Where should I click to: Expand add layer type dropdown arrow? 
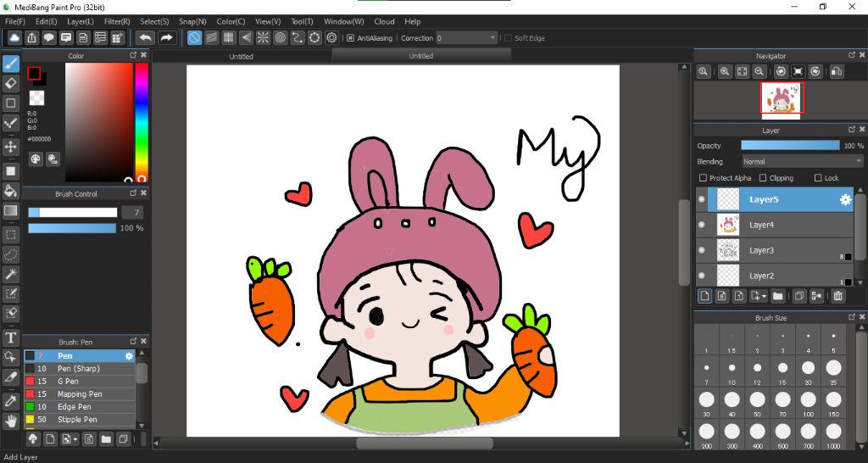pyautogui.click(x=764, y=297)
